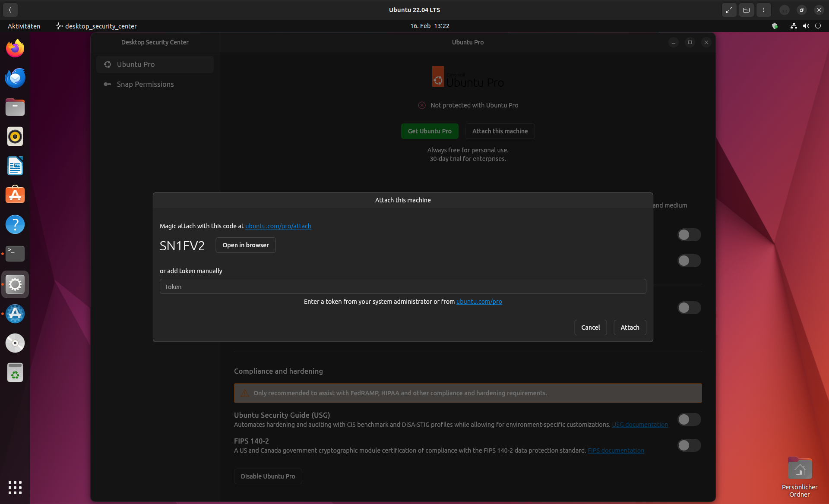Open the ubuntu.com/pro/attach link
The image size is (829, 504).
pyautogui.click(x=278, y=226)
